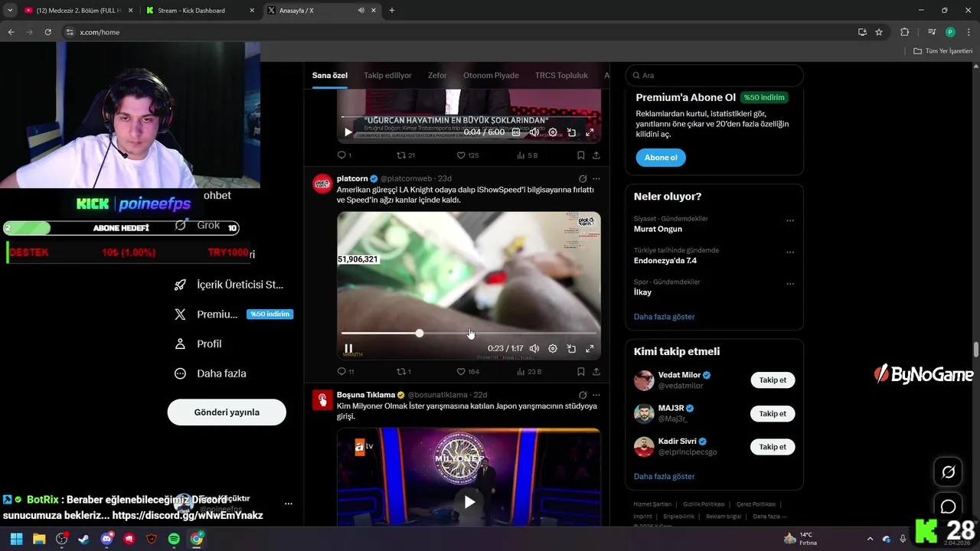
Task: Like the platcorn post with 164 likes
Action: tap(468, 371)
